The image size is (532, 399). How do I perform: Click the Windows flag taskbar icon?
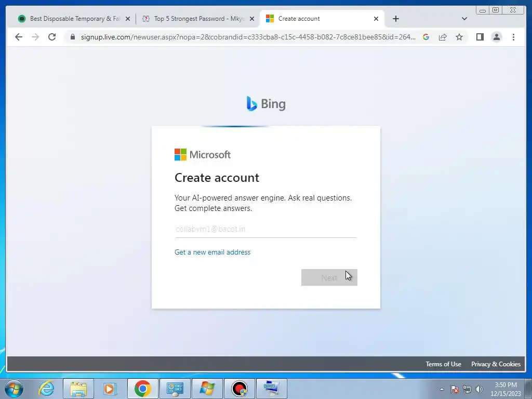coord(207,389)
